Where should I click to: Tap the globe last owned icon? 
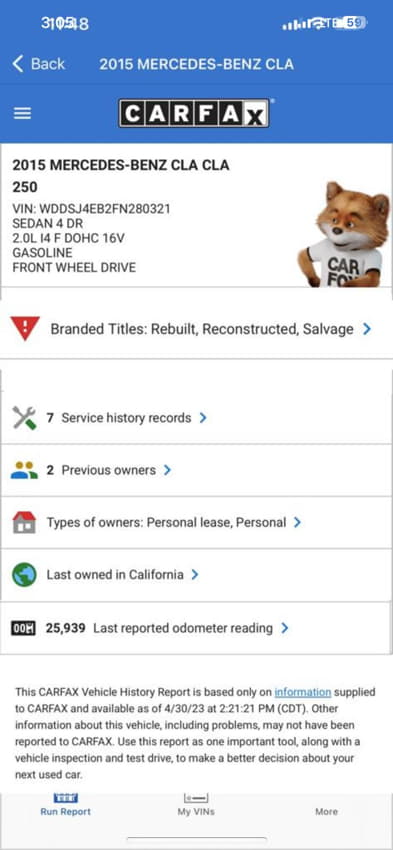24,575
